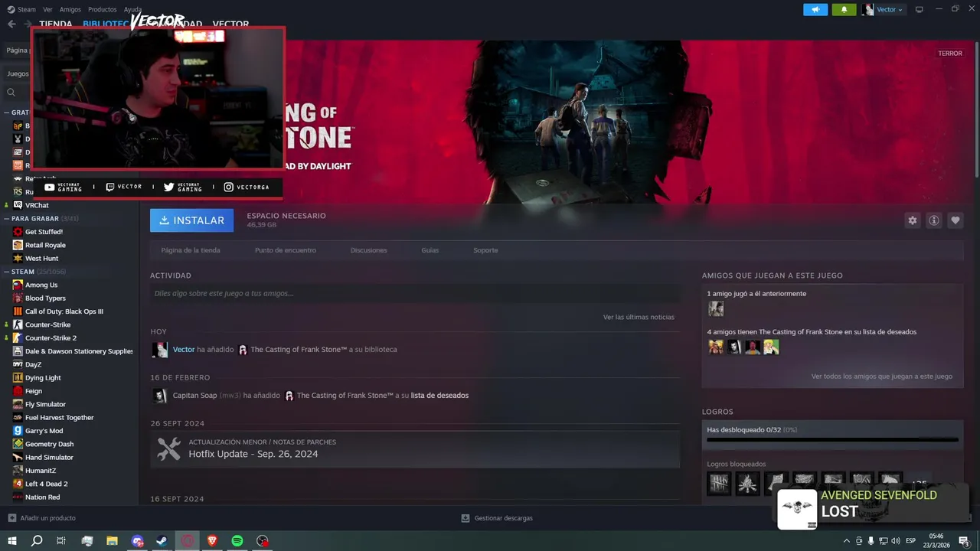Select Geometry Dash in the library
980x551 pixels.
click(x=49, y=444)
